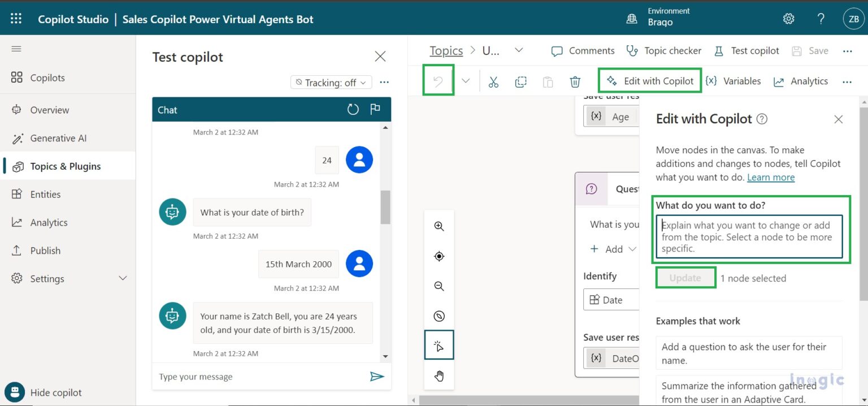The height and width of the screenshot is (406, 868).
Task: Open the Tracking dropdown in the test panel
Action: click(x=331, y=82)
